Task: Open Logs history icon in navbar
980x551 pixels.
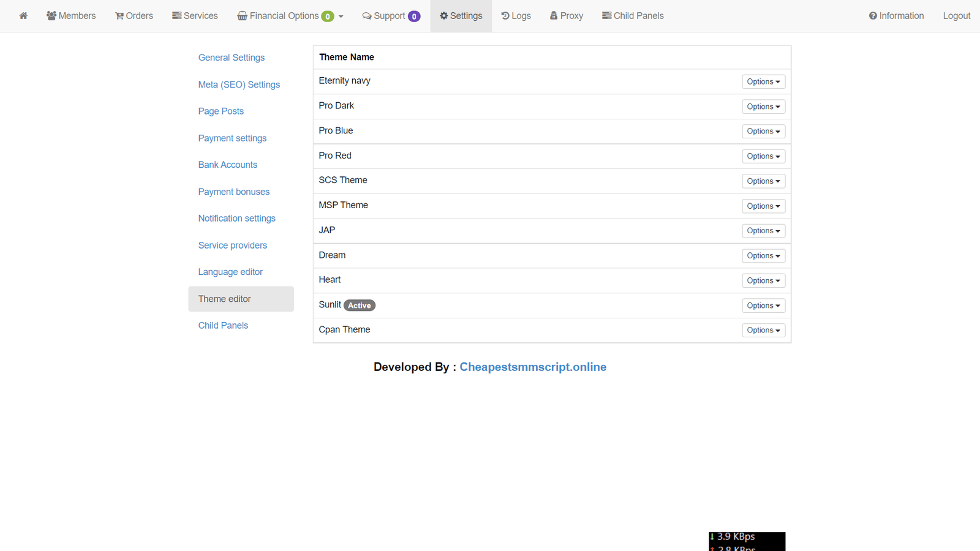Action: click(x=505, y=16)
